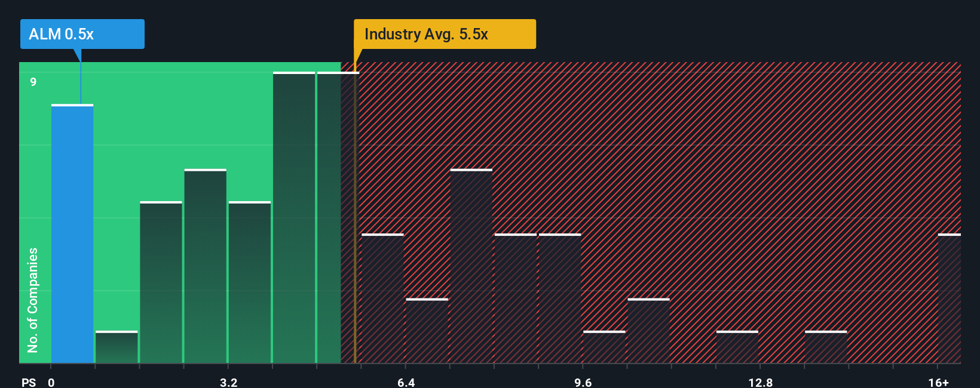Click the x-axis label 16+
Viewport: 980px width, 388px height.
tap(938, 382)
